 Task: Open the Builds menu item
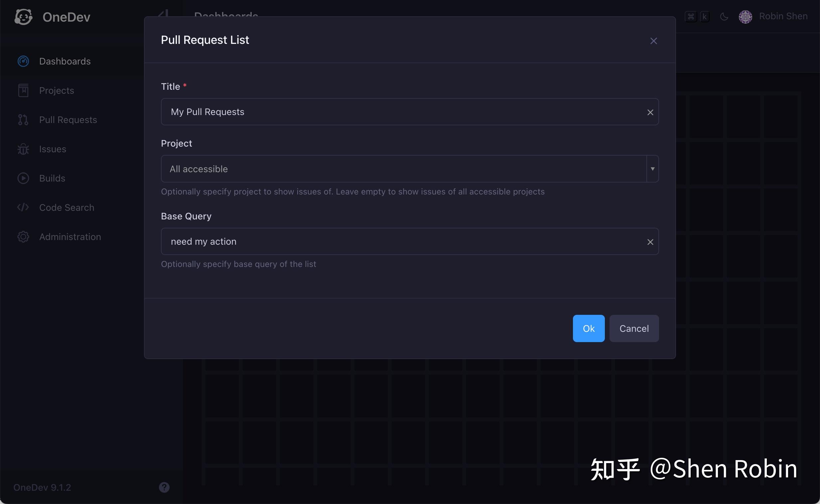tap(52, 178)
